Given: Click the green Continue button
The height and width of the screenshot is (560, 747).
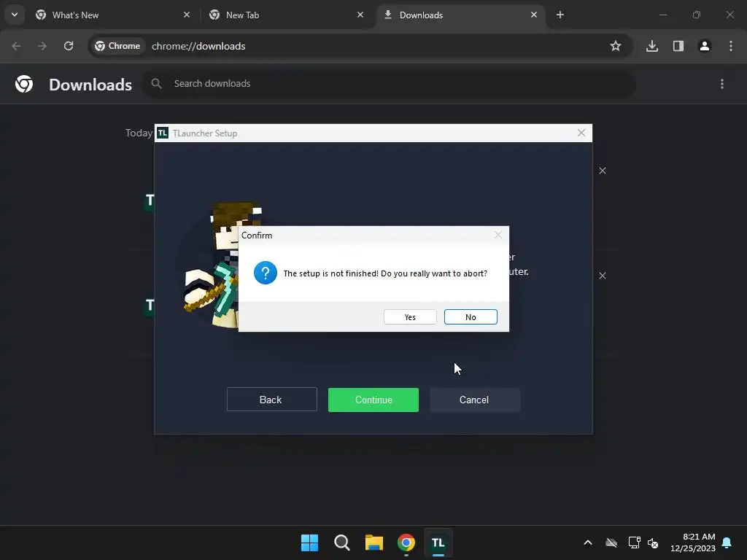Looking at the screenshot, I should 373,400.
